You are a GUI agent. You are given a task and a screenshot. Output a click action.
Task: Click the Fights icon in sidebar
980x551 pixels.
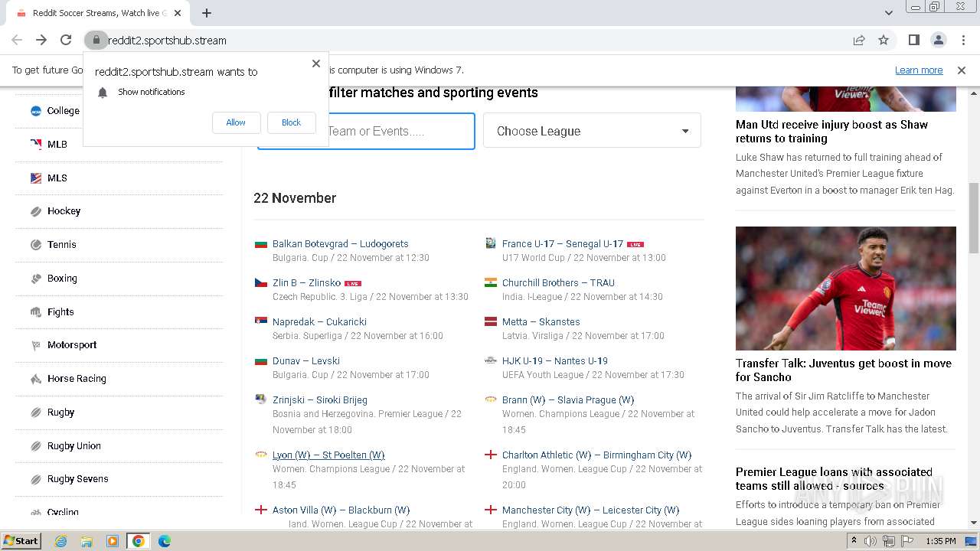(x=36, y=311)
